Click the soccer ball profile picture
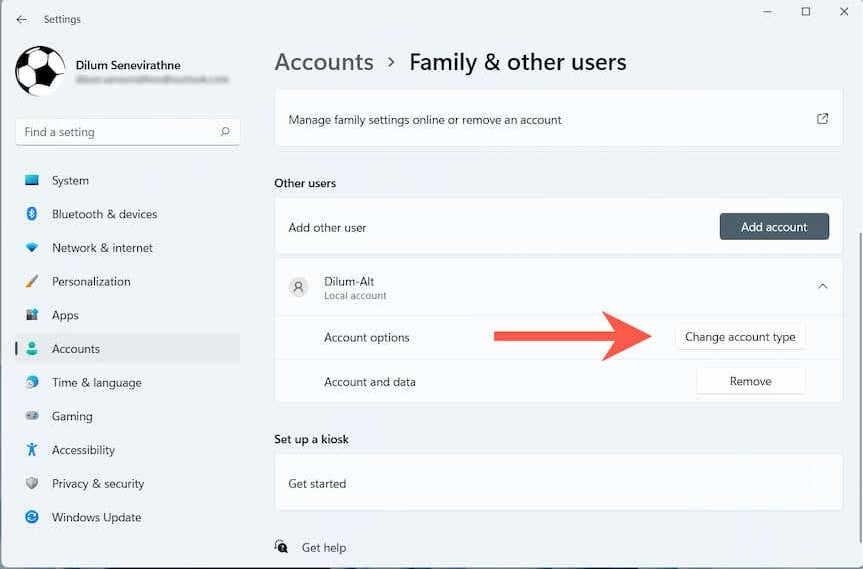Image resolution: width=863 pixels, height=569 pixels. pyautogui.click(x=40, y=71)
